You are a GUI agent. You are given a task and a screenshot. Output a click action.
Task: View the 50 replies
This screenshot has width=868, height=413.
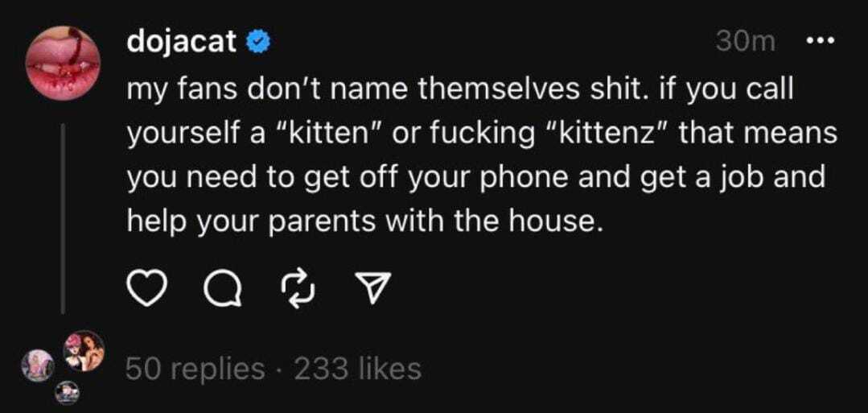point(195,369)
